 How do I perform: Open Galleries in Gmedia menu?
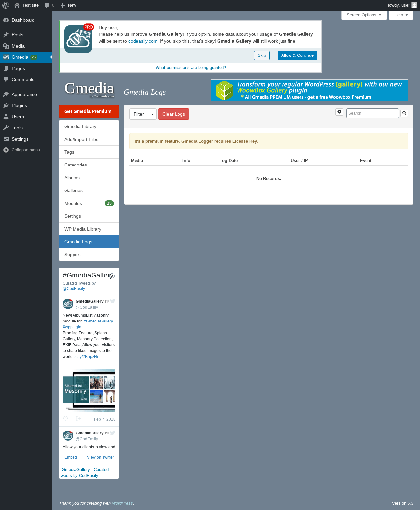pos(89,190)
